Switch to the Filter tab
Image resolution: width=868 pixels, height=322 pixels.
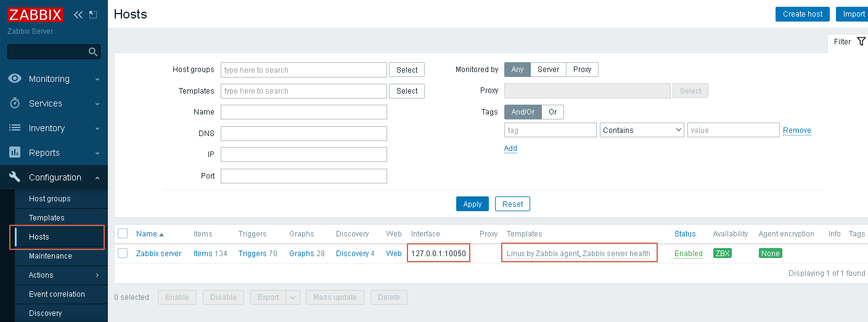click(848, 42)
